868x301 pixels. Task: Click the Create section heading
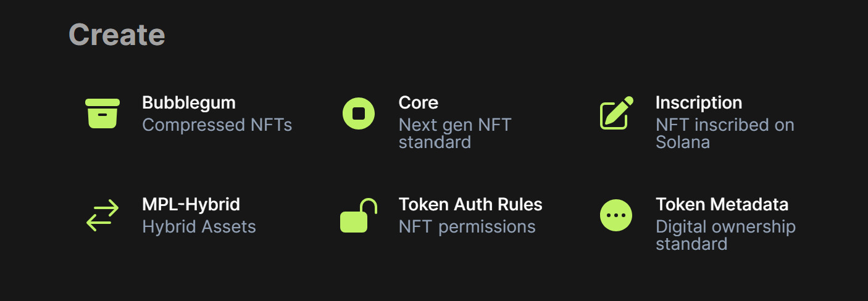(x=117, y=35)
